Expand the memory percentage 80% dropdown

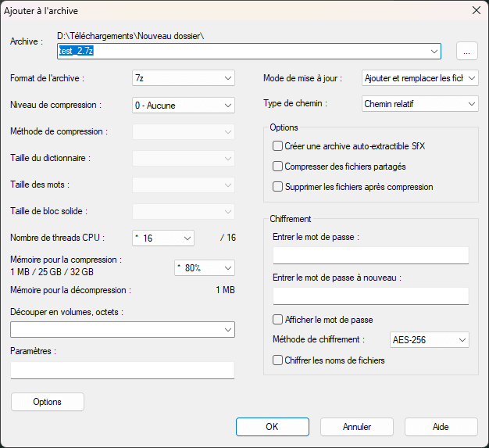204,267
